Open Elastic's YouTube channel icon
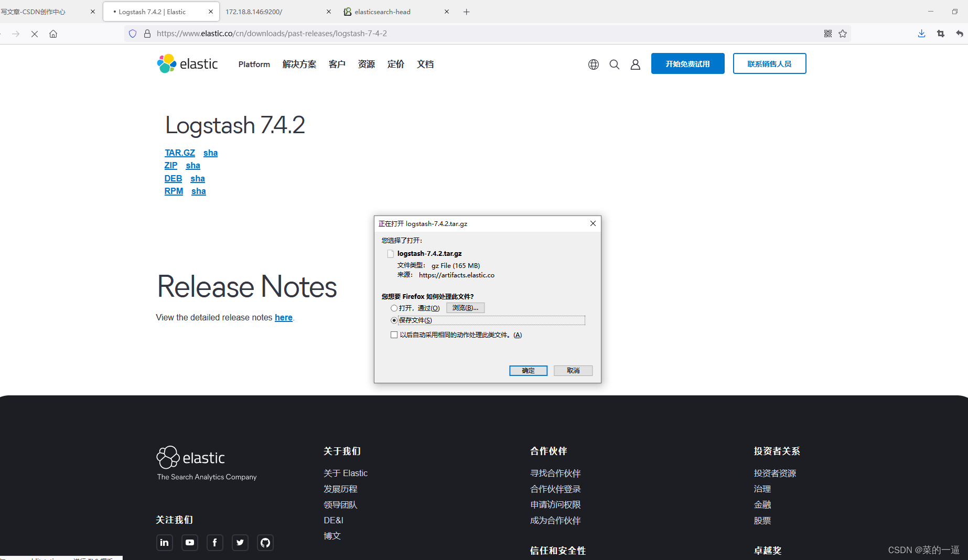Screen dimensions: 968x560 coord(189,543)
